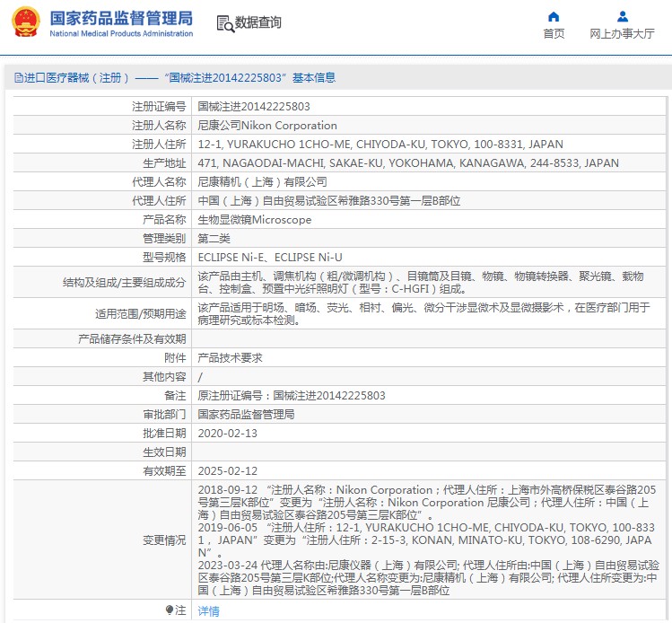
Task: Click the 首页 home icon
Action: point(554,16)
